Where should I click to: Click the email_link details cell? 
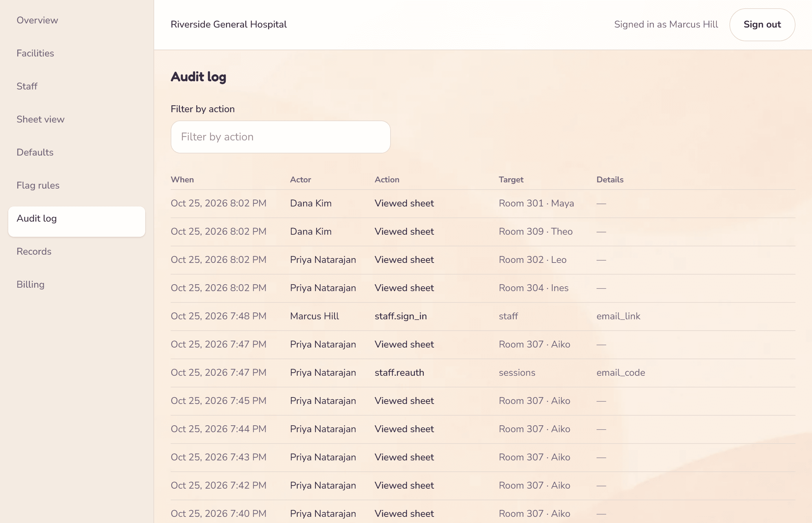coord(618,316)
